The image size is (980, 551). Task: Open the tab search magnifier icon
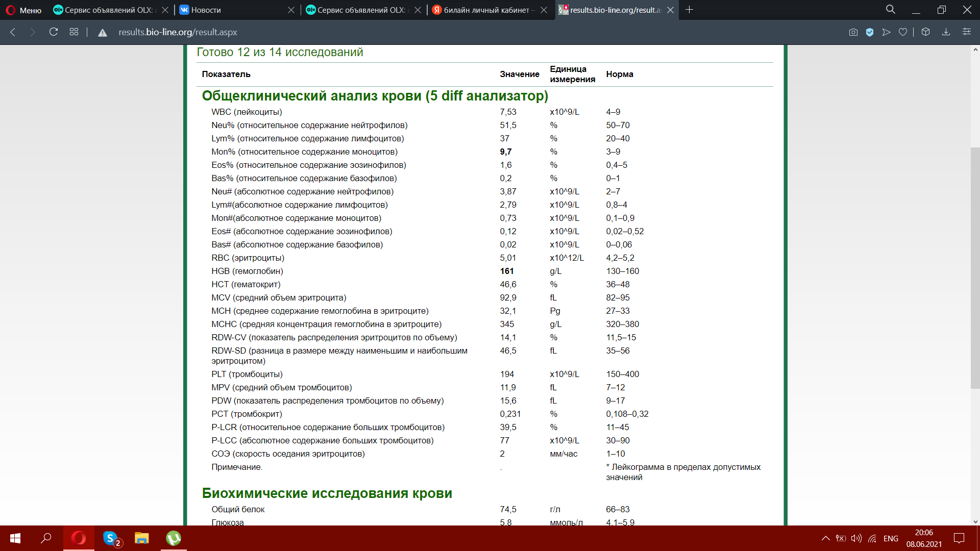(891, 10)
